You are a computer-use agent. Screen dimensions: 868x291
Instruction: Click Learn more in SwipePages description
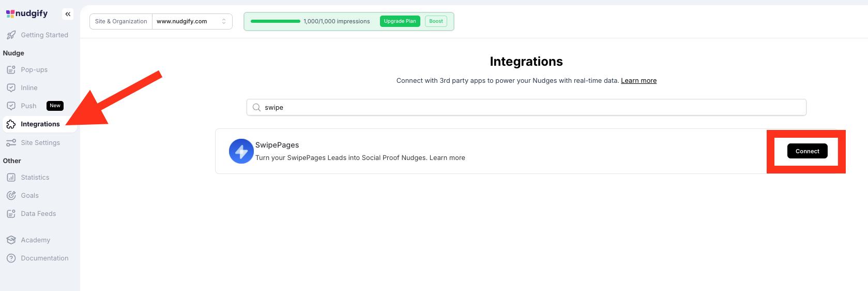[x=447, y=158]
